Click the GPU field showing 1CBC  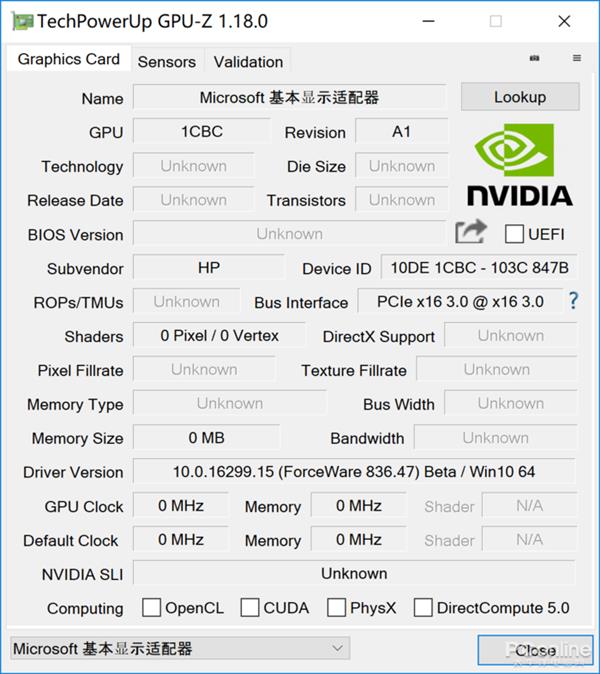(202, 132)
